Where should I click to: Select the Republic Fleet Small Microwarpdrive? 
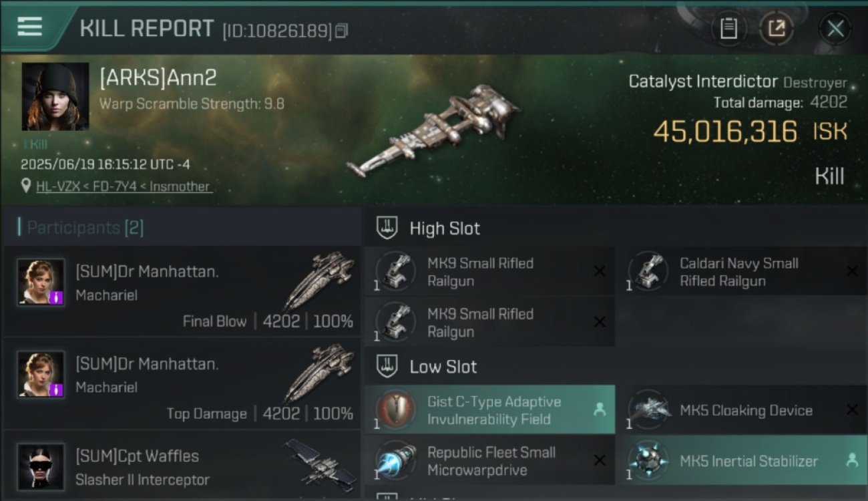(489, 461)
